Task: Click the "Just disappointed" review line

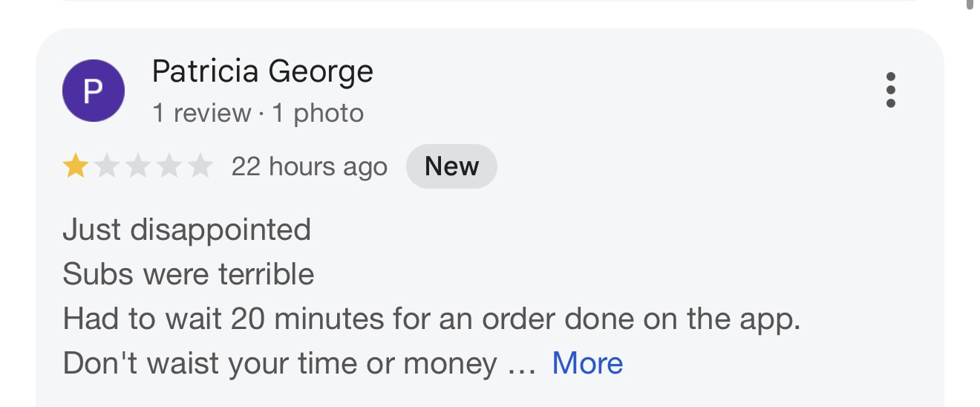Action: (x=186, y=229)
